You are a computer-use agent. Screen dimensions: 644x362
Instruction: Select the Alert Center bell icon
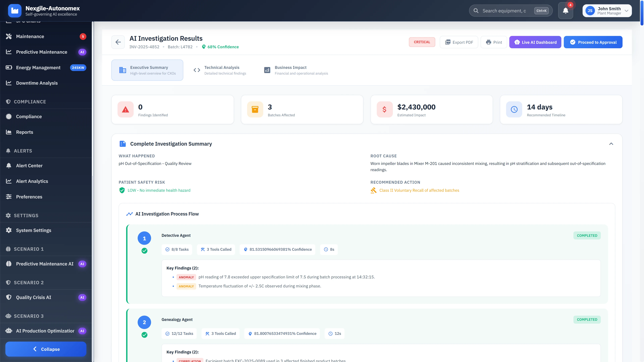[x=9, y=165]
